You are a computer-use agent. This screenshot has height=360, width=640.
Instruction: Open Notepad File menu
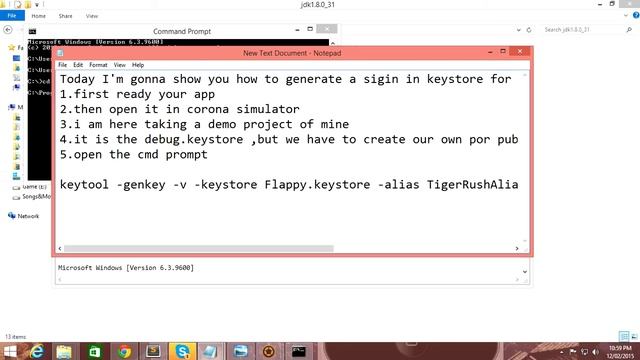click(62, 65)
